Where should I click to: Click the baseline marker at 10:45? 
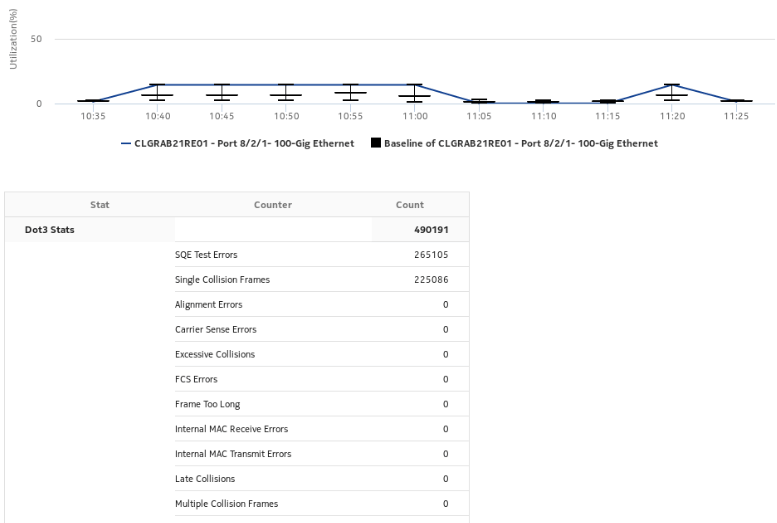coord(222,95)
